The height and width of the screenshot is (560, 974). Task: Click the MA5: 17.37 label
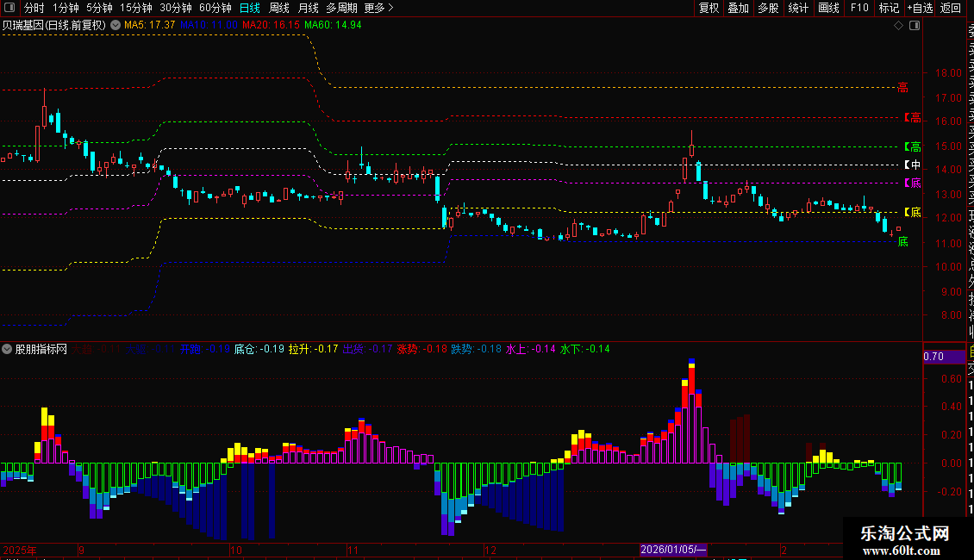coord(150,25)
